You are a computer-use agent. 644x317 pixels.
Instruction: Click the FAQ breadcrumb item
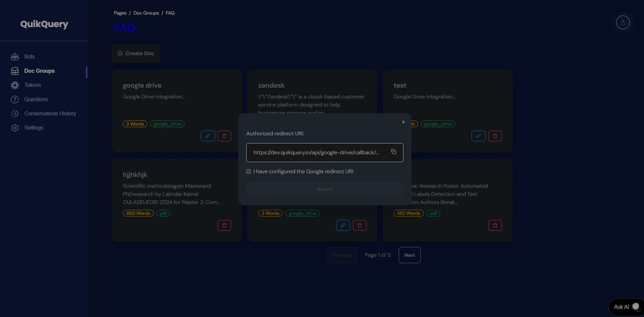pyautogui.click(x=170, y=13)
